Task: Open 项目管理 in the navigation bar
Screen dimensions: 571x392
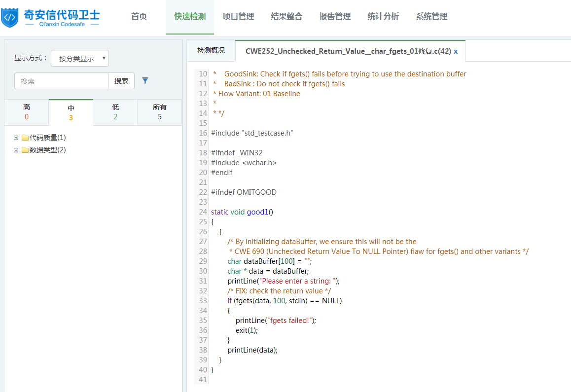Action: (238, 17)
